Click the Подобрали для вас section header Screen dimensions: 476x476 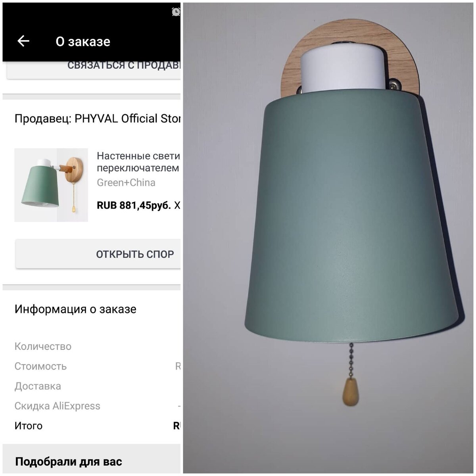(x=69, y=462)
